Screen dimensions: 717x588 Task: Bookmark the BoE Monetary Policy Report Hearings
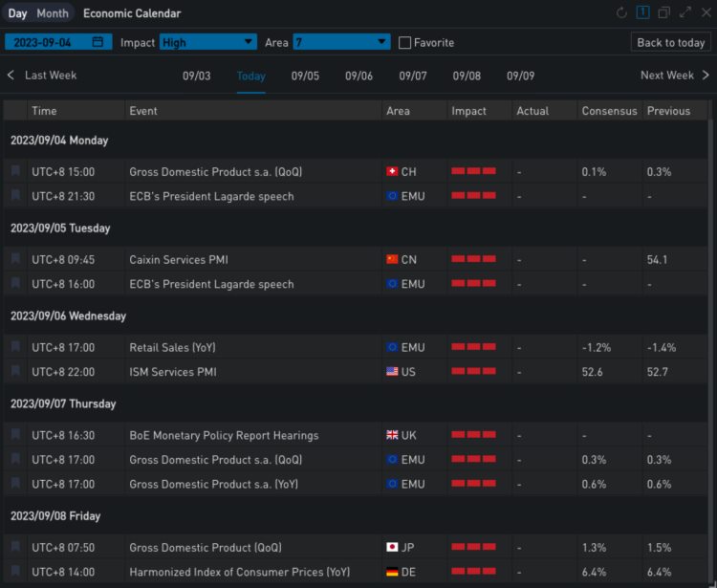tap(15, 435)
